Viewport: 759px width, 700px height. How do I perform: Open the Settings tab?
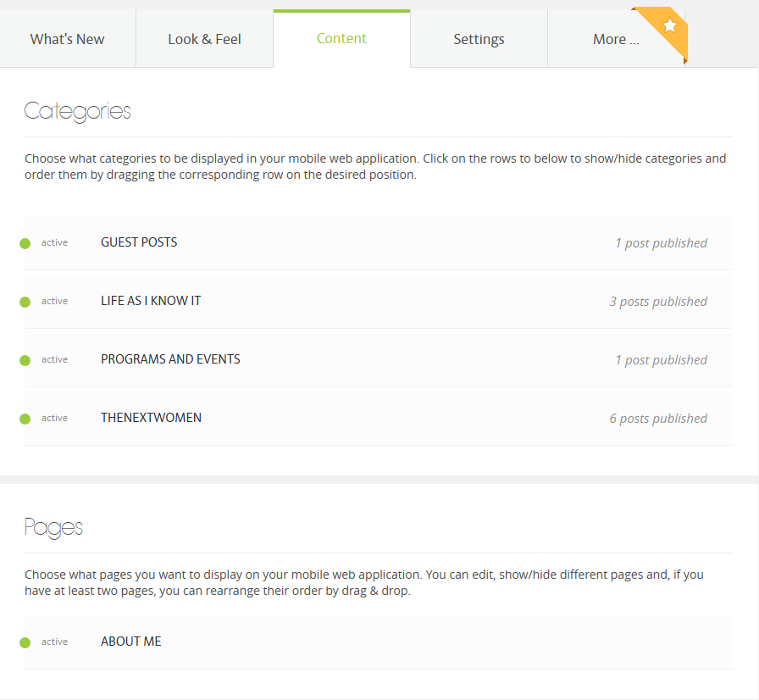pos(479,39)
